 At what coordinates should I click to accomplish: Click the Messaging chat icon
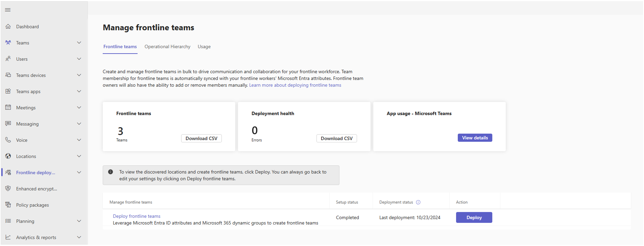point(8,124)
